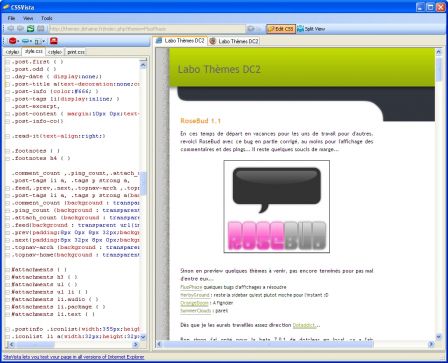Click the Split View button
448x363 pixels.
(x=311, y=29)
